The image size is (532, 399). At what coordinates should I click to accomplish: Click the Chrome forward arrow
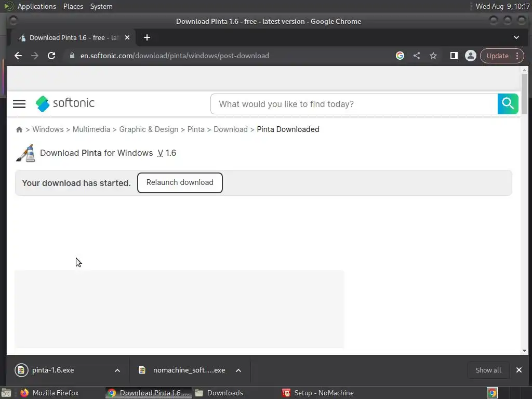click(35, 56)
